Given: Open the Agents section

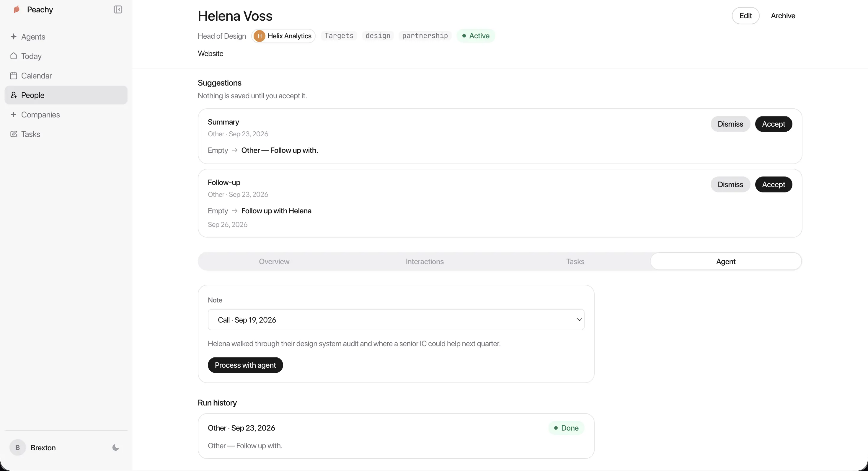Looking at the screenshot, I should [x=66, y=37].
